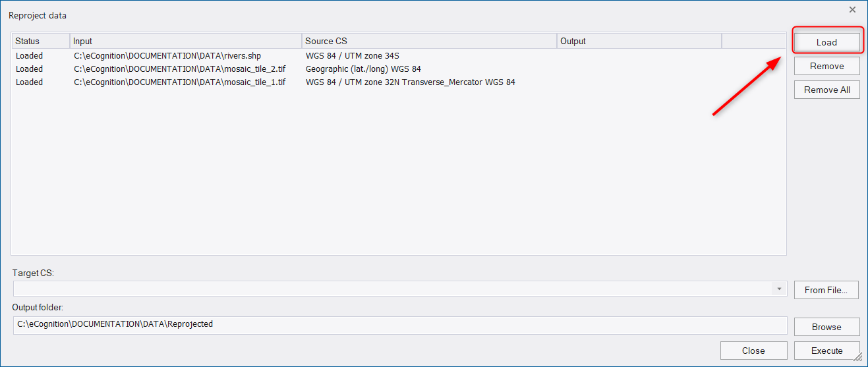
Task: Click the WGS 84 / UTM zone 34S cell
Action: pyautogui.click(x=353, y=56)
